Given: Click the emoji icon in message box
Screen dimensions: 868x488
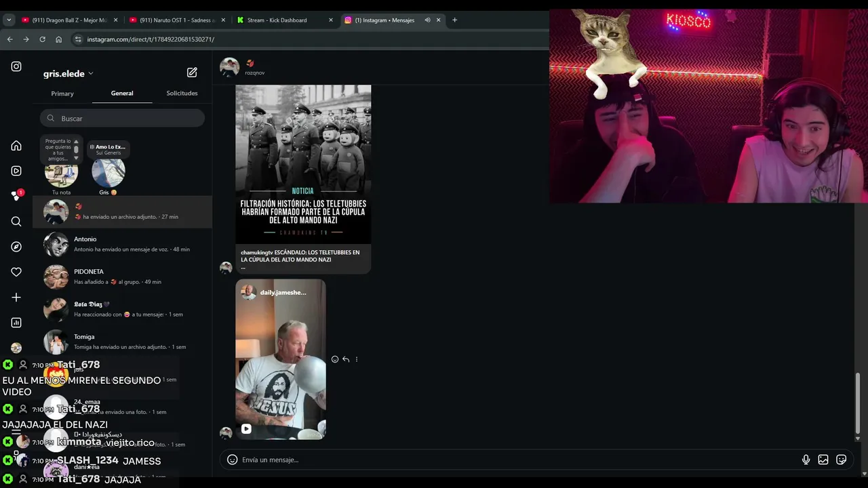Looking at the screenshot, I should click(232, 460).
